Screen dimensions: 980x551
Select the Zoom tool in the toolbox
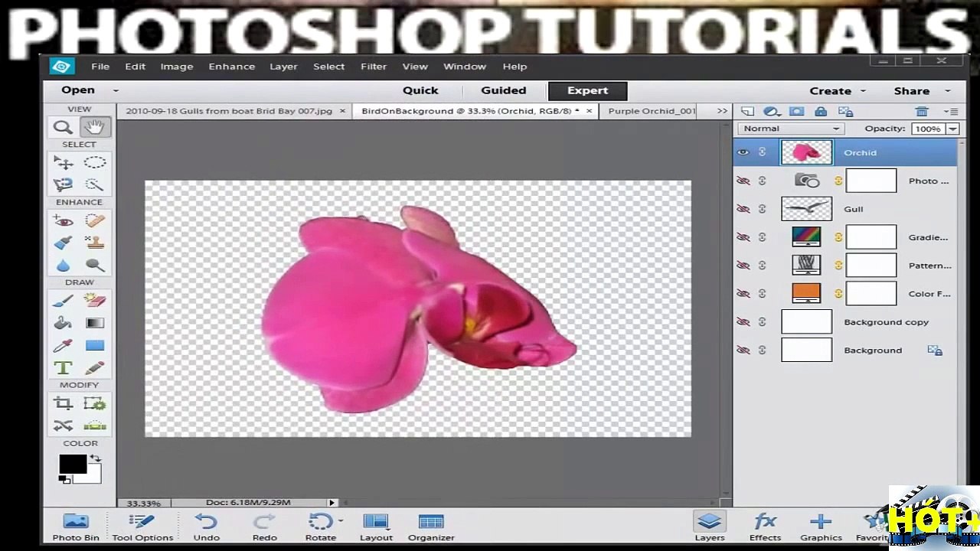click(x=63, y=127)
